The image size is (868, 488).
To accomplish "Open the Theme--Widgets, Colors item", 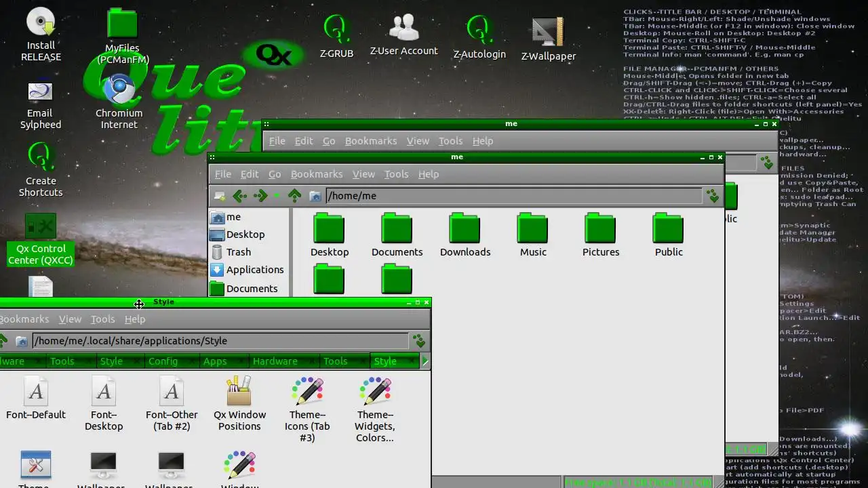I will tap(375, 409).
